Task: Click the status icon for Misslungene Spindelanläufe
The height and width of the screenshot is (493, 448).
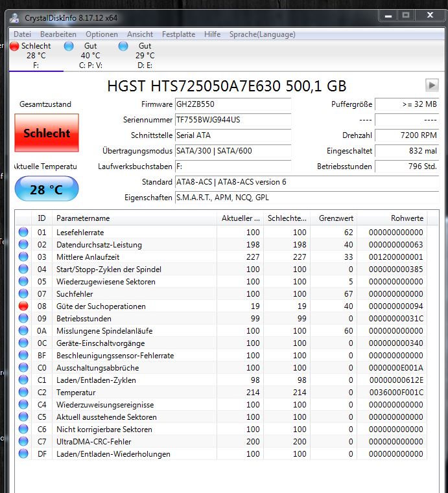Action: (23, 330)
